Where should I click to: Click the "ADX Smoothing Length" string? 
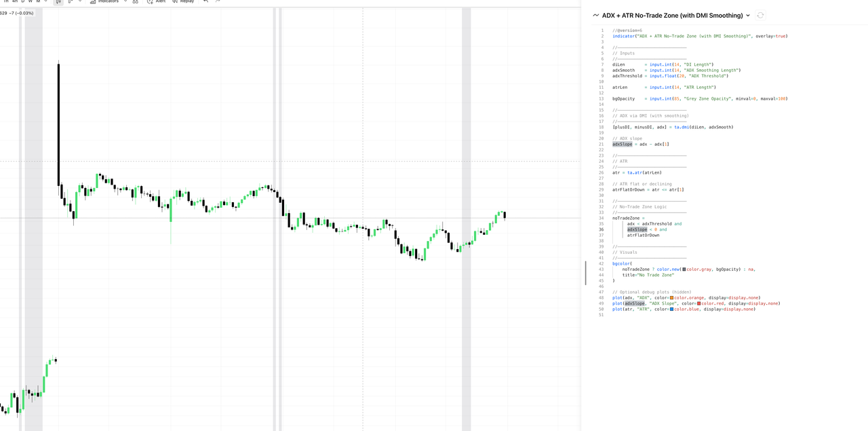coord(711,70)
